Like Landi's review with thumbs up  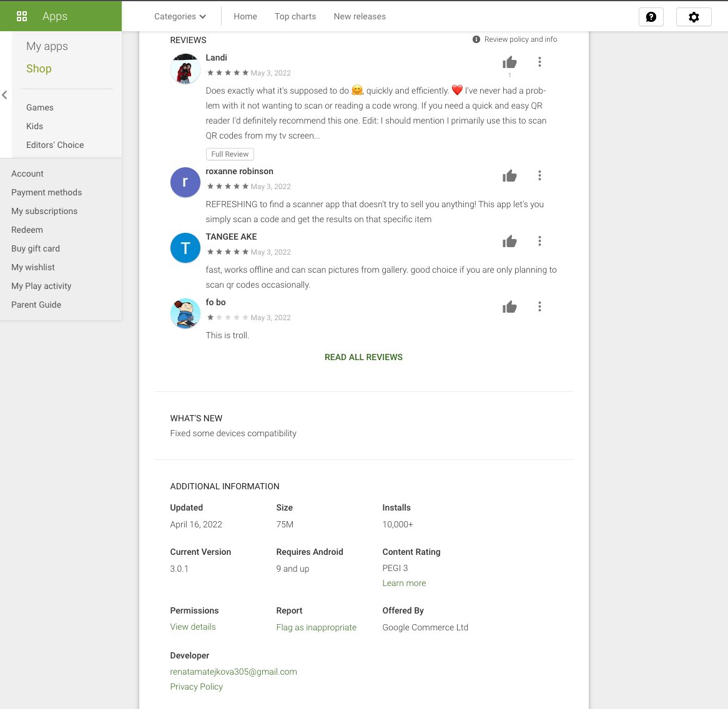pos(509,62)
